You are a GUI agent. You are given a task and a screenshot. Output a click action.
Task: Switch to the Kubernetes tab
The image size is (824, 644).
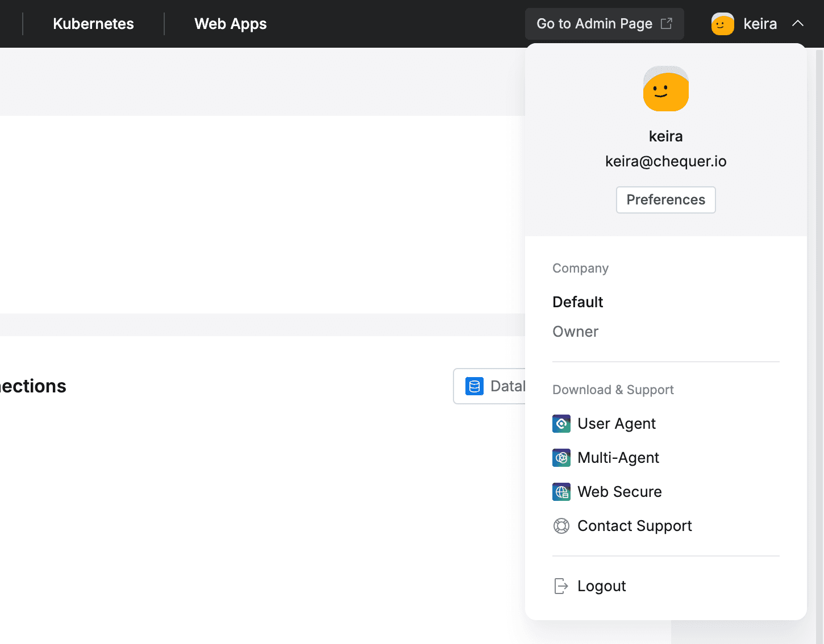point(93,24)
